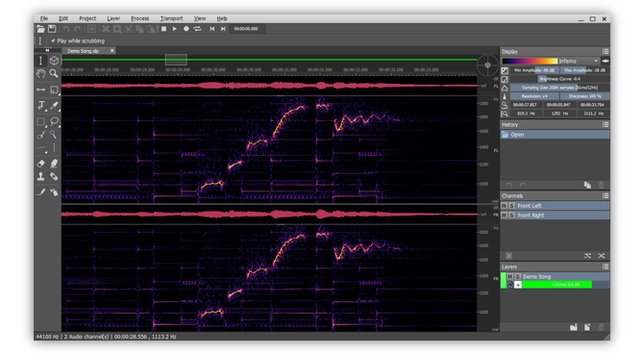The image size is (644, 355).
Task: Solo the Front Right channel
Action: [x=511, y=216]
